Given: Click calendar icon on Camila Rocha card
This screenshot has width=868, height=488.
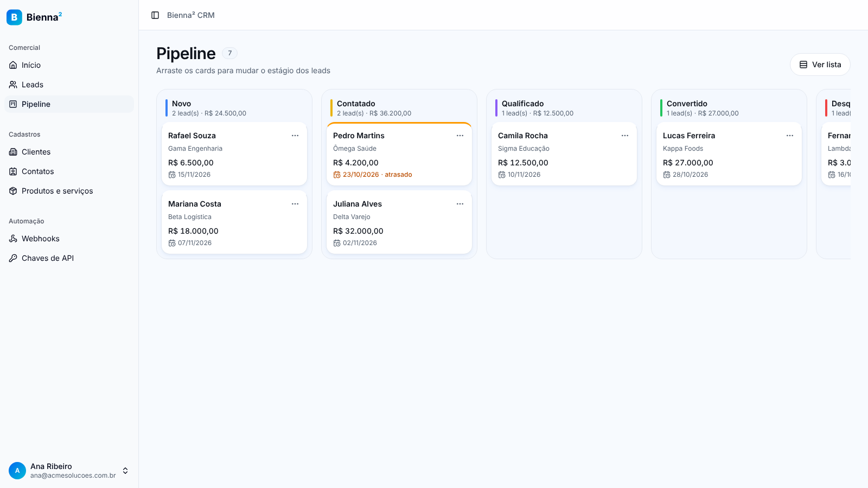Looking at the screenshot, I should pyautogui.click(x=502, y=175).
